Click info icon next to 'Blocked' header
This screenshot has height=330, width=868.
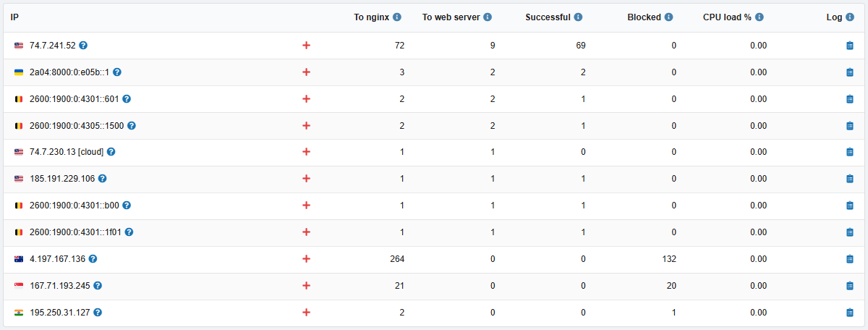point(669,17)
